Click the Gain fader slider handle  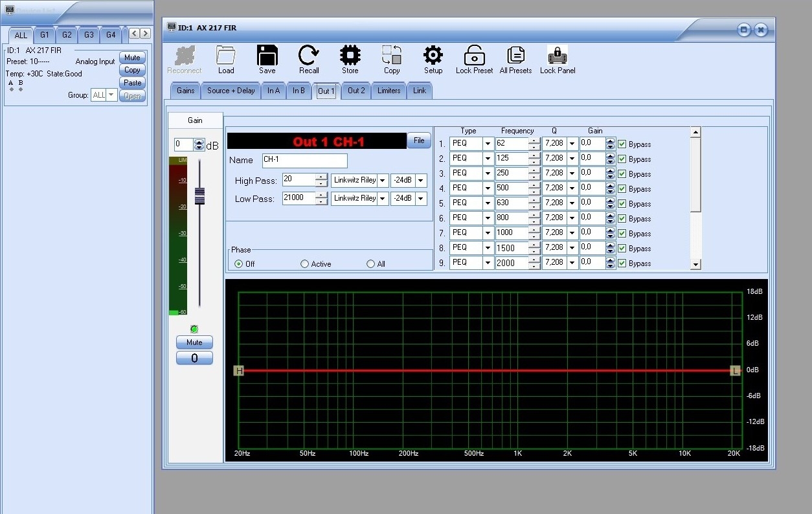click(199, 196)
